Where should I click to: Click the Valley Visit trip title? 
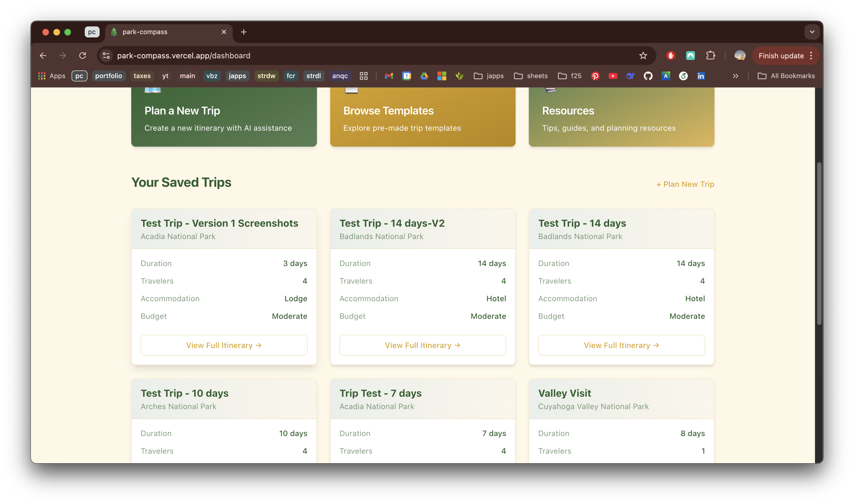point(565,393)
